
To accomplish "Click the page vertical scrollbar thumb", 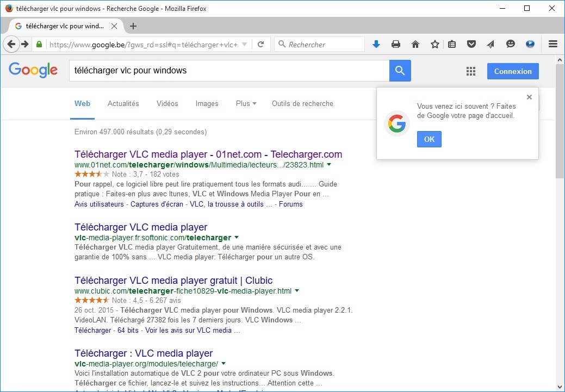I will point(560,121).
